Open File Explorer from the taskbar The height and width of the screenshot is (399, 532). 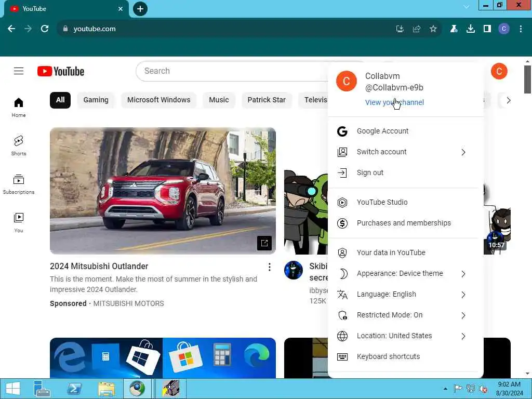107,389
